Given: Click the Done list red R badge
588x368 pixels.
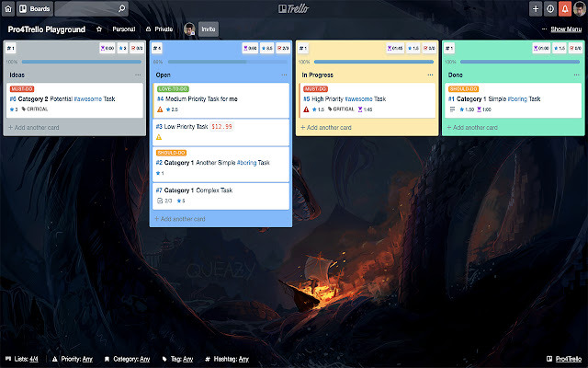Looking at the screenshot, I should [x=575, y=48].
